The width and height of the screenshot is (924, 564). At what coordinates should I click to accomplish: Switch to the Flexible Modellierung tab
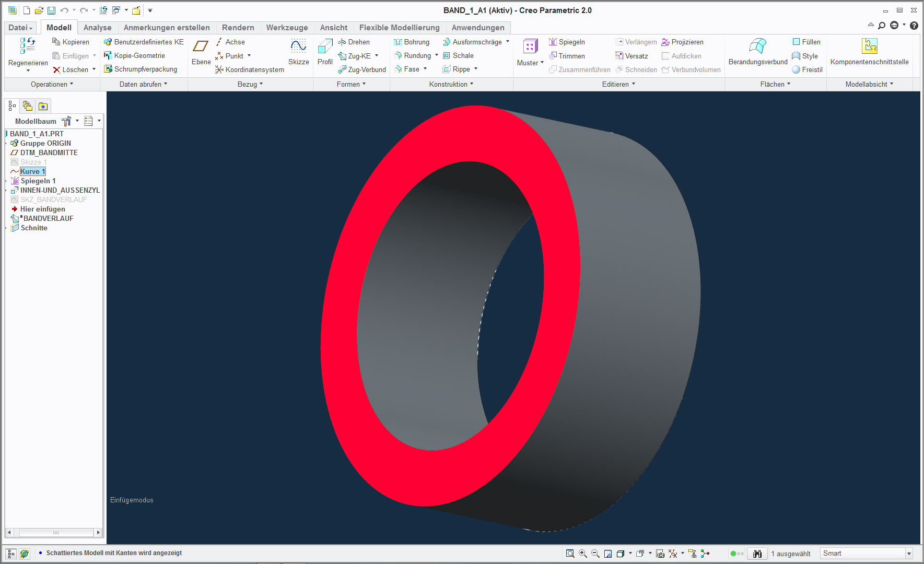[399, 28]
